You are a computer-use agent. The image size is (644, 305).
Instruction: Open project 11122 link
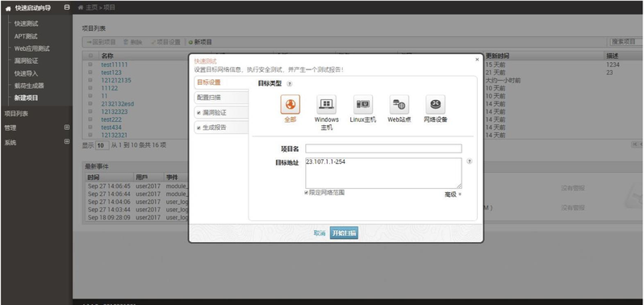(x=110, y=88)
